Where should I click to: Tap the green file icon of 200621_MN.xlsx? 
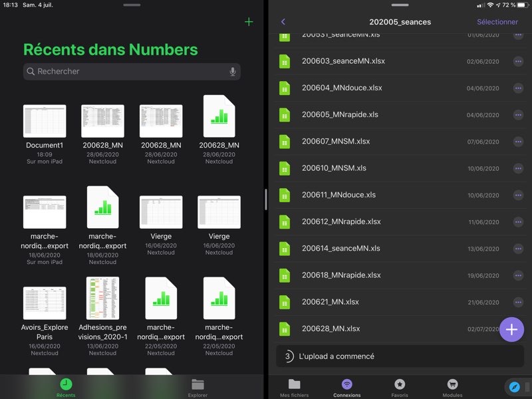(285, 302)
